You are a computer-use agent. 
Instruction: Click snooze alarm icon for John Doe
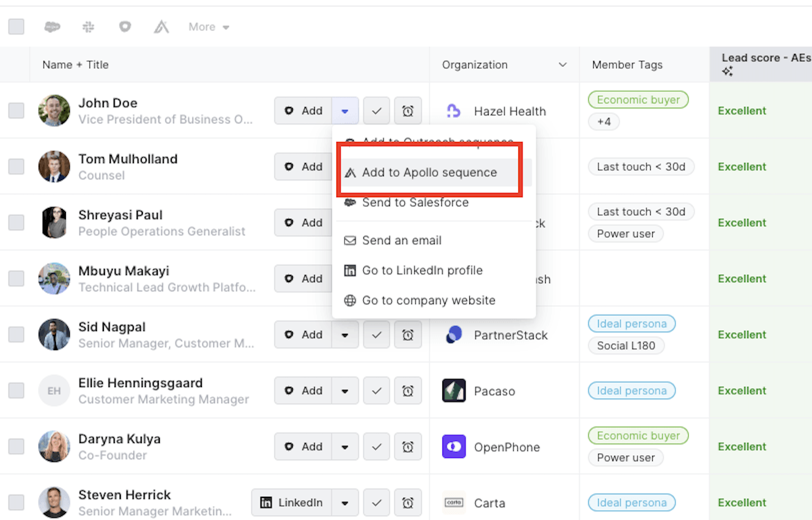pos(408,111)
